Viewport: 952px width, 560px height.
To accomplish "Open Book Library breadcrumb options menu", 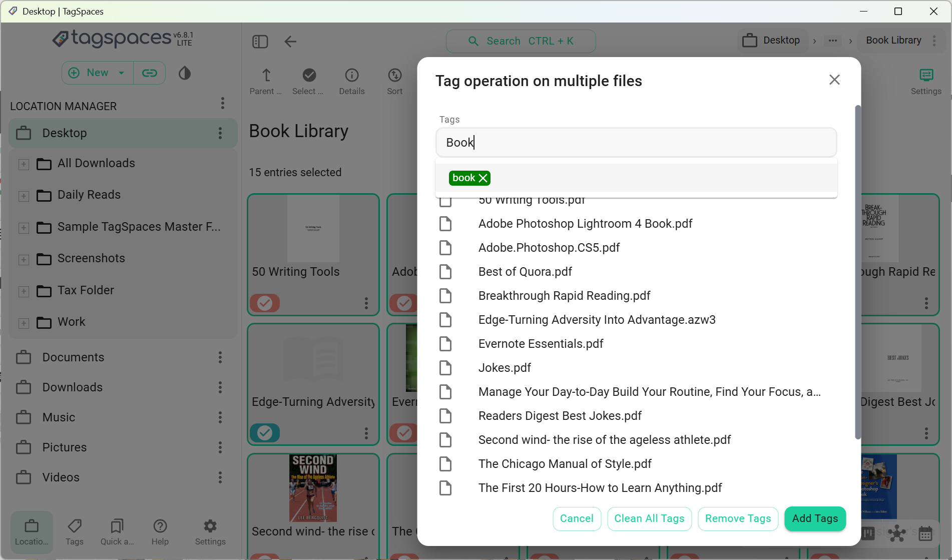I will click(934, 41).
